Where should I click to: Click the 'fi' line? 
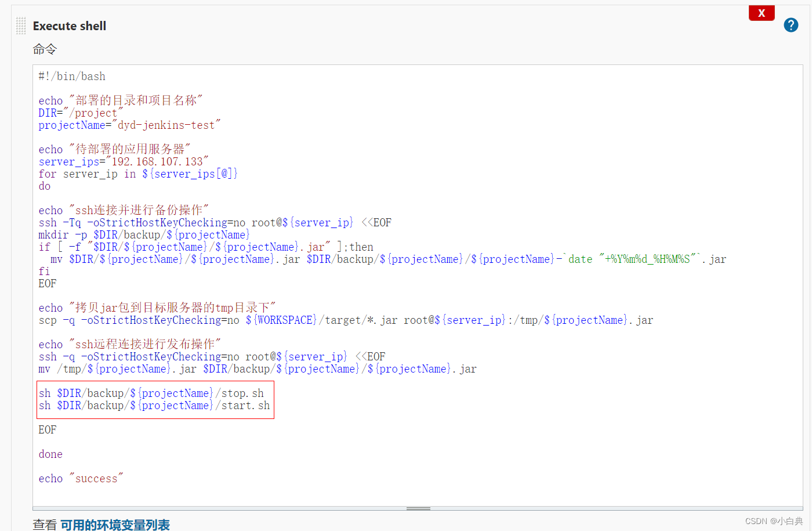coord(45,272)
